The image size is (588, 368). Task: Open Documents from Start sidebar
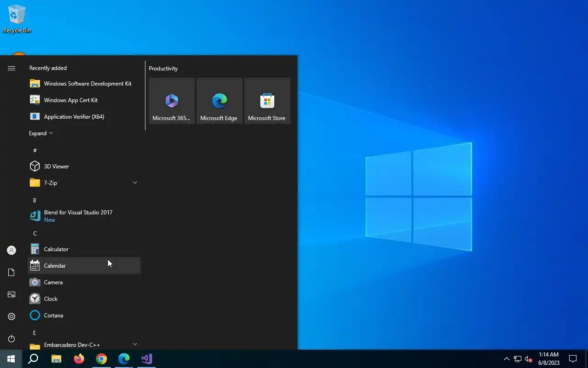11,272
